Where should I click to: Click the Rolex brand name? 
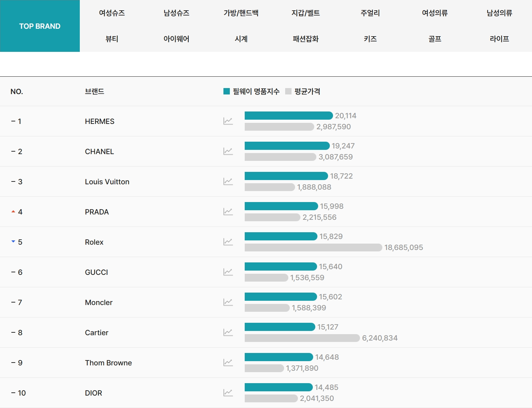pos(94,242)
